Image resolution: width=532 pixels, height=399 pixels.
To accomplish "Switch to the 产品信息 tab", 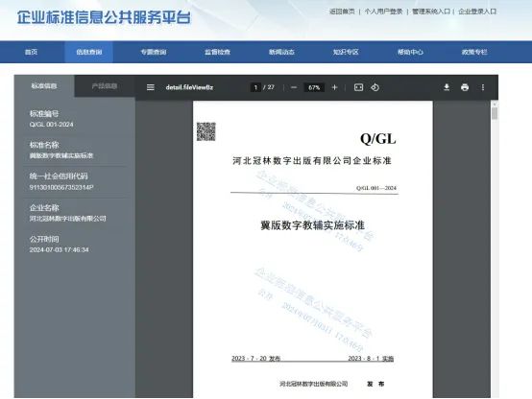I will click(105, 86).
